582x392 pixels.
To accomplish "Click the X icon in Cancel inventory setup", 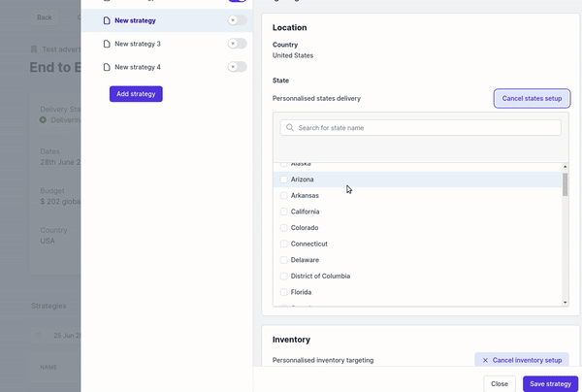I will (485, 360).
